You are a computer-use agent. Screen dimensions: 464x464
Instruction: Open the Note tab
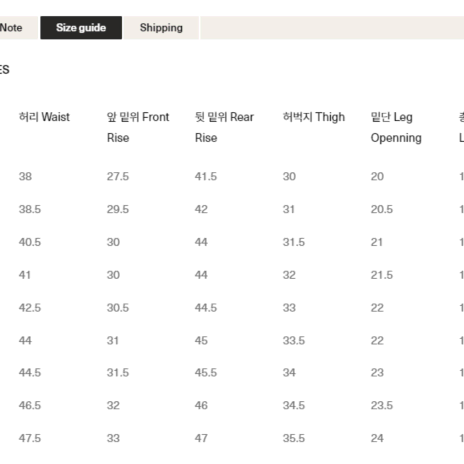click(19, 28)
